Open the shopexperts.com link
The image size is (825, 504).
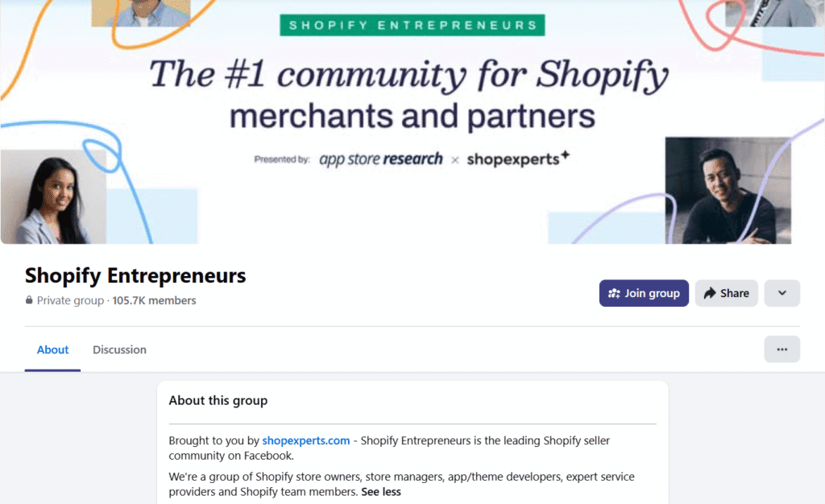click(305, 440)
